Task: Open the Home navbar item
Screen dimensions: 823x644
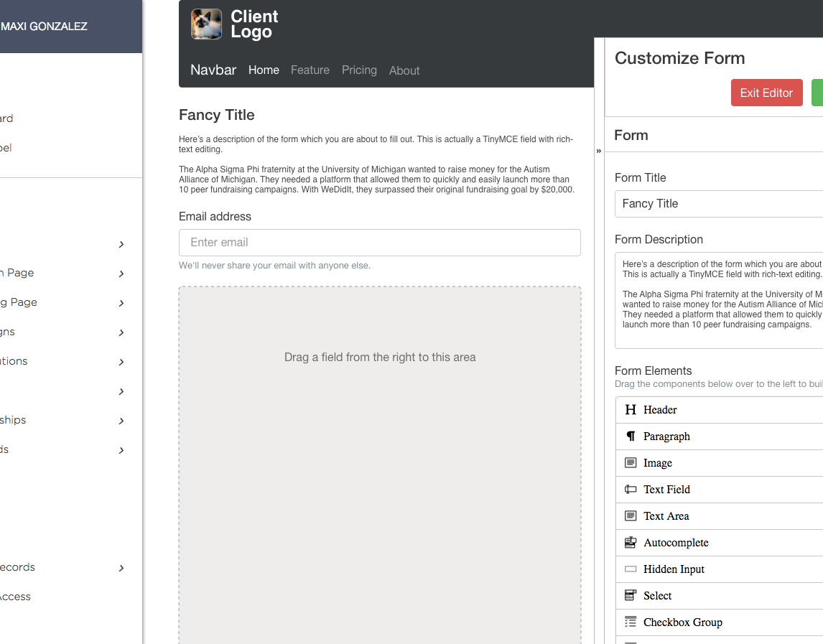Action: (264, 70)
